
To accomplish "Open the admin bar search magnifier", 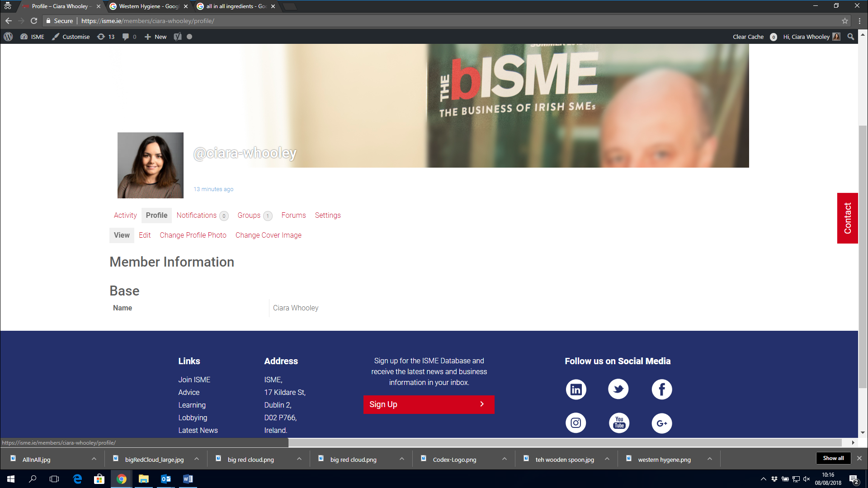I will (x=851, y=37).
